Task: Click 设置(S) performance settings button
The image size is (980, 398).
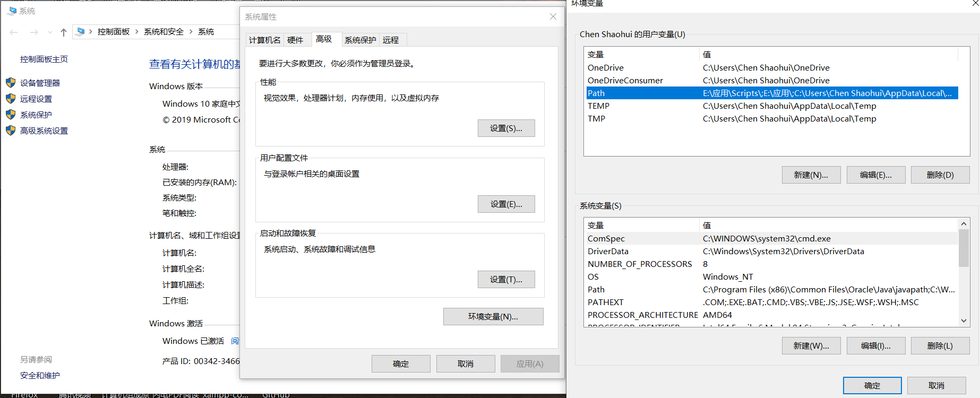Action: 506,128
